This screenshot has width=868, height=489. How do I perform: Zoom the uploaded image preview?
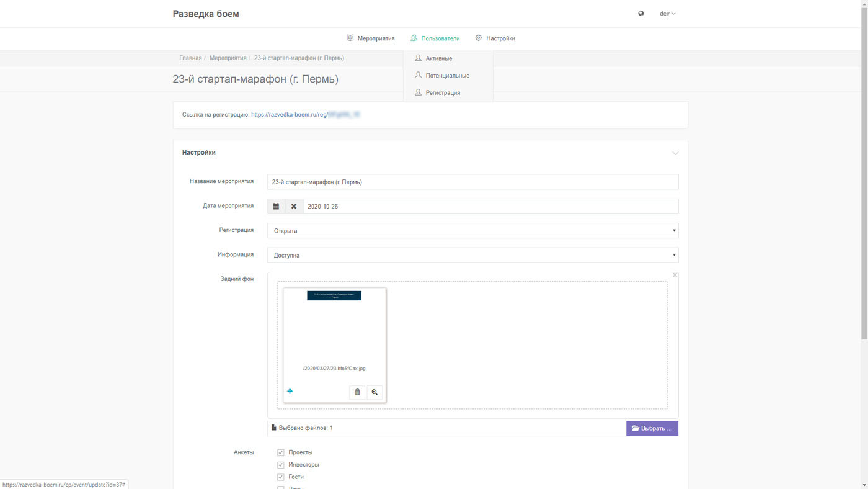point(374,392)
